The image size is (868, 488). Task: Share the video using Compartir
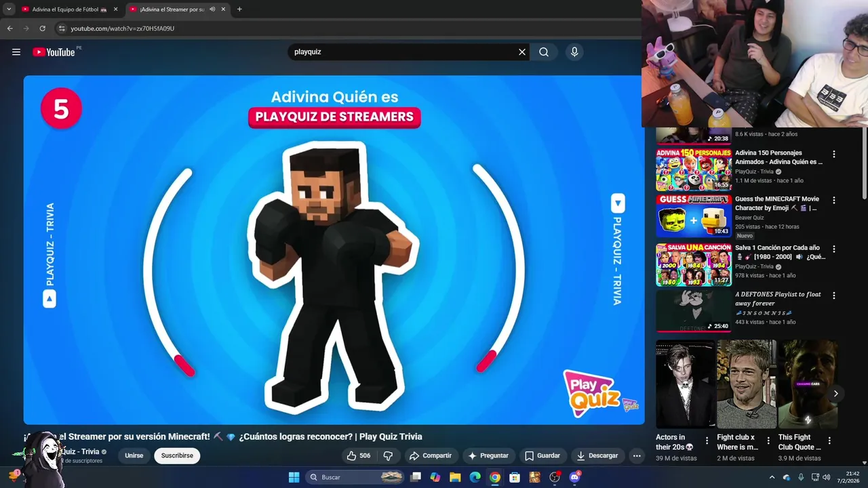[x=431, y=455]
